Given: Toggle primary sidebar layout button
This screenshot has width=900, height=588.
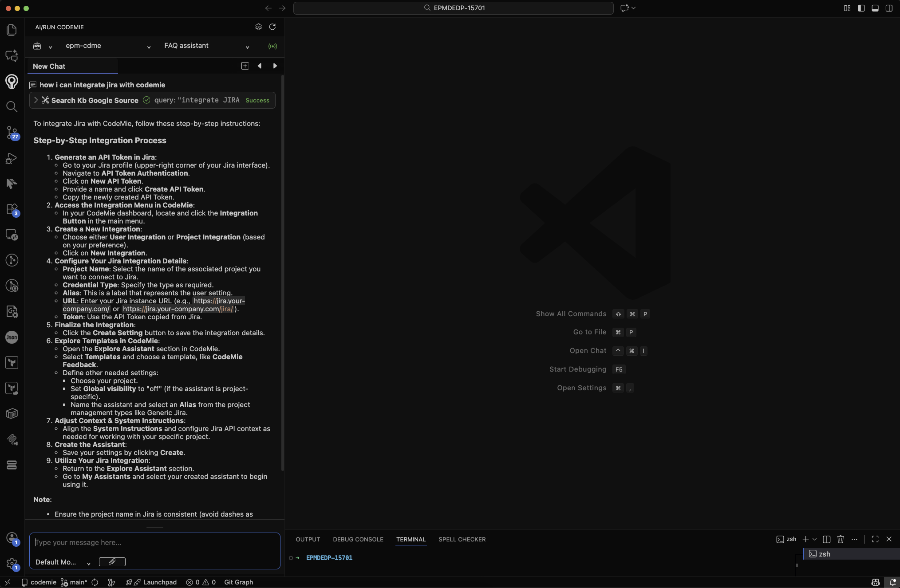Looking at the screenshot, I should tap(861, 8).
